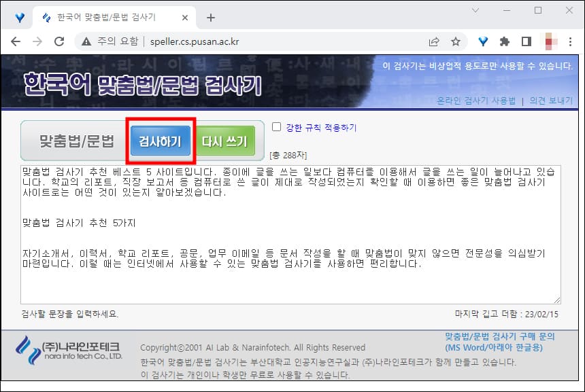Click the browser back navigation arrow
Screen dimensions: 585x392
pyautogui.click(x=15, y=41)
